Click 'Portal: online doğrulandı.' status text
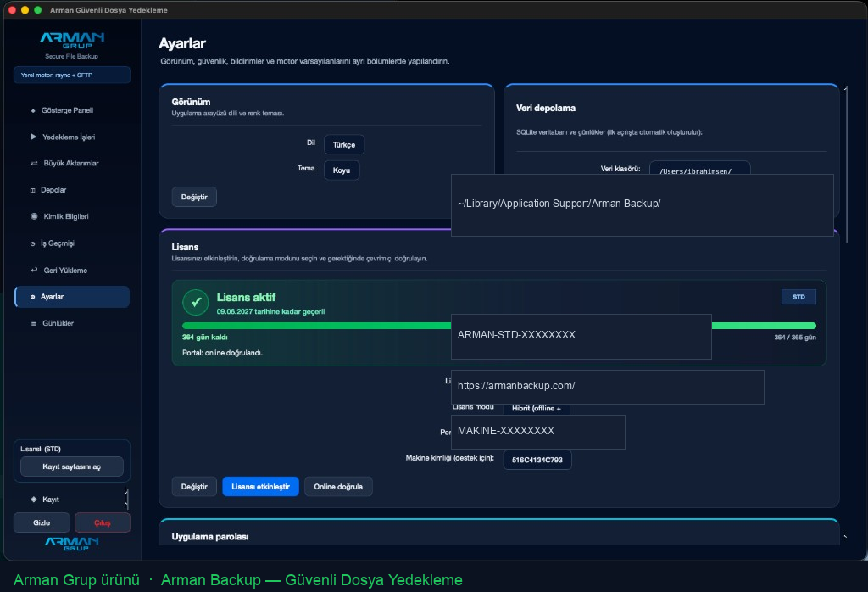This screenshot has height=592, width=868. 223,353
